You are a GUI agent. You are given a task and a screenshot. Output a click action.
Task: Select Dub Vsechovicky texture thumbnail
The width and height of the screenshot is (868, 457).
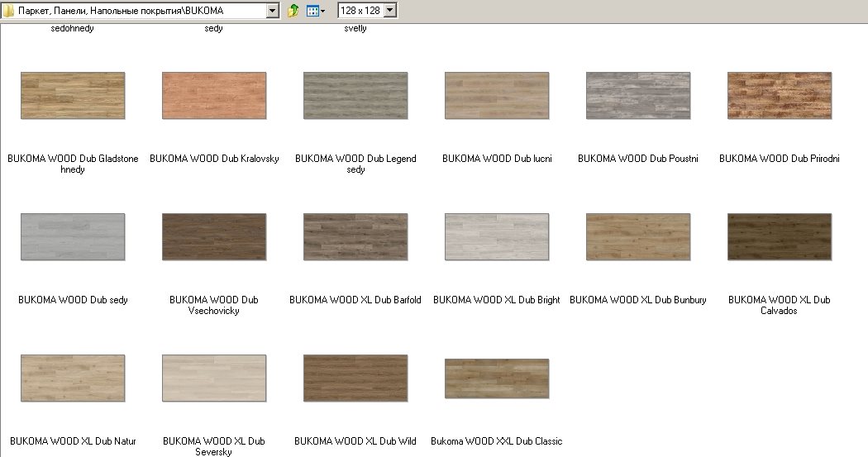tap(214, 237)
